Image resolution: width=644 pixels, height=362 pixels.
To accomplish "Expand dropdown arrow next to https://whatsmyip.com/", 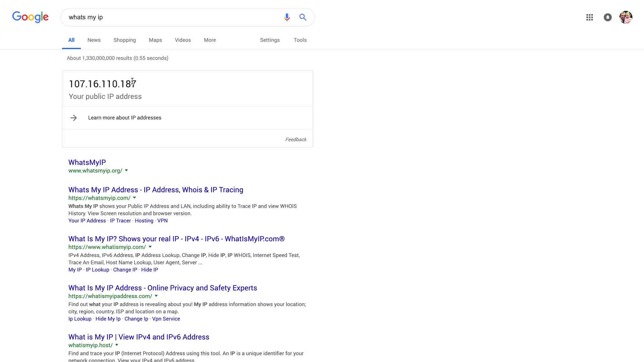I will click(135, 198).
